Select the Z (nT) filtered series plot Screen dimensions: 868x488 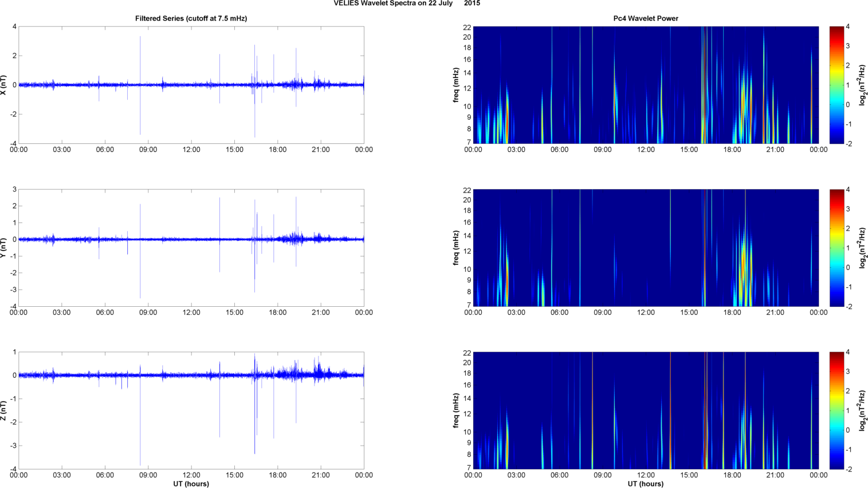pyautogui.click(x=191, y=411)
